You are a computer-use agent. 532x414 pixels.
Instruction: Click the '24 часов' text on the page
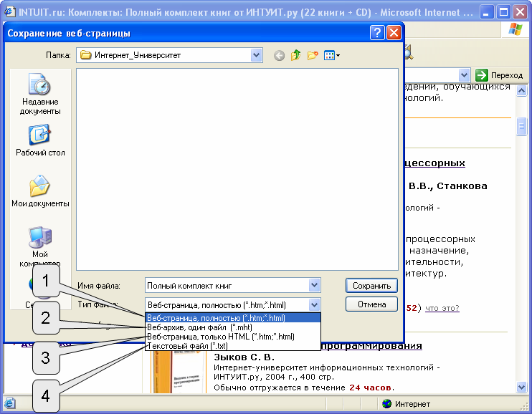tap(370, 387)
